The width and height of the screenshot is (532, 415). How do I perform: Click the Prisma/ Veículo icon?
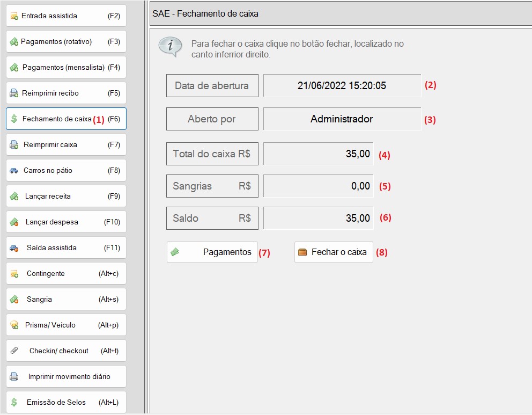click(x=14, y=325)
